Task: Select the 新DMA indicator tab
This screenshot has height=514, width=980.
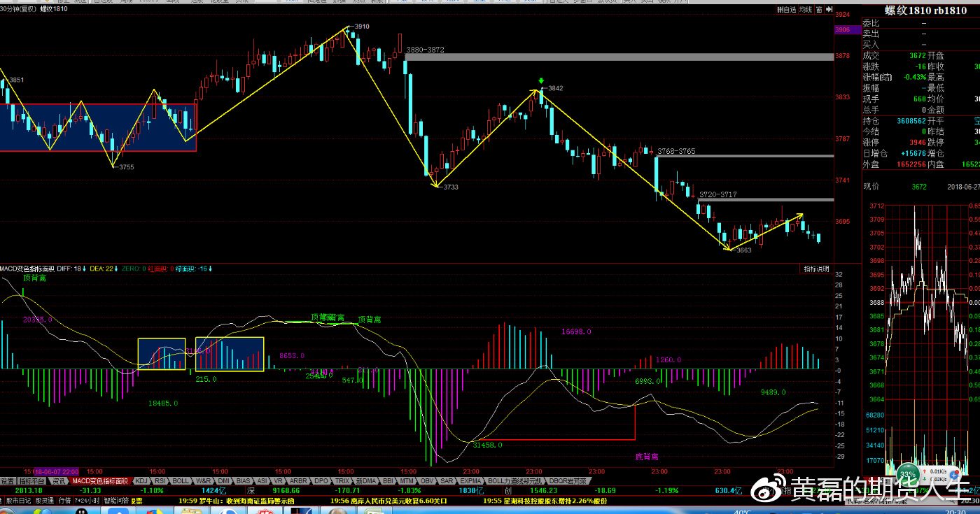Action: coord(366,481)
